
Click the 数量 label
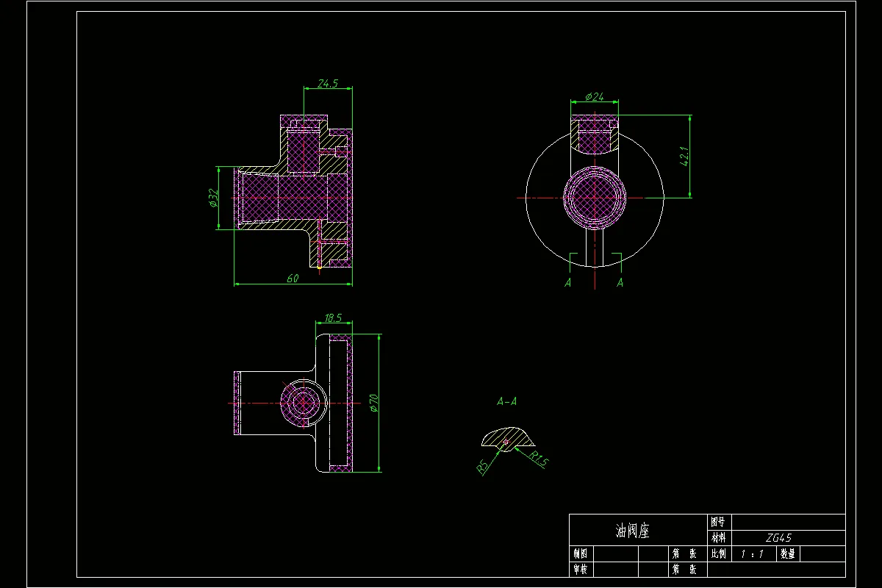(787, 553)
